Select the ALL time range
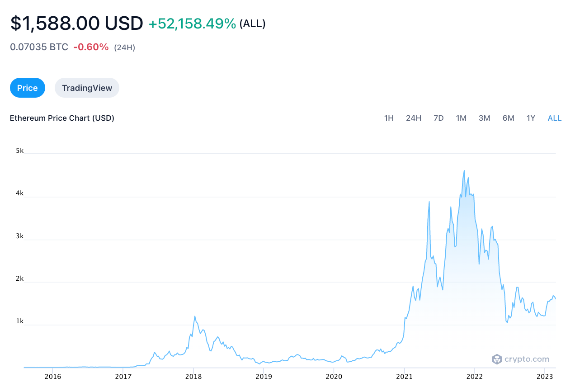This screenshot has width=575, height=392. click(555, 118)
